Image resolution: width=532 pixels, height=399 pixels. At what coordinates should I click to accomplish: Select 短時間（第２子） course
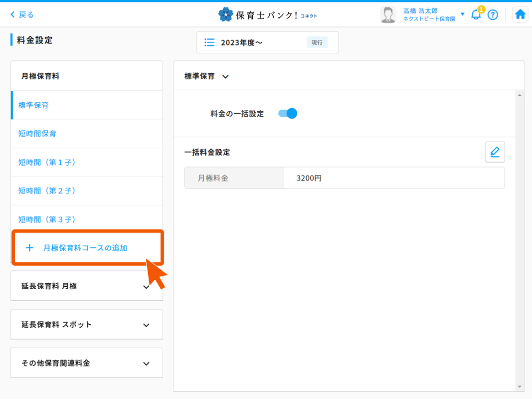pyautogui.click(x=47, y=191)
